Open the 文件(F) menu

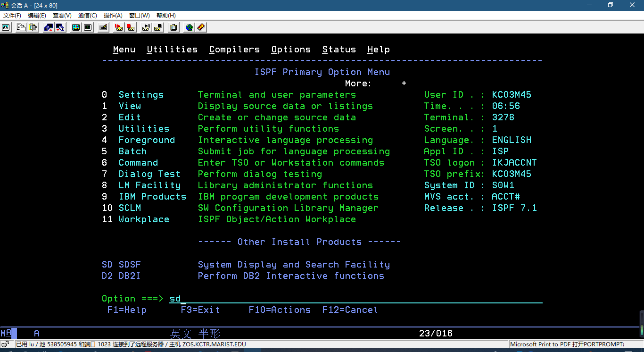click(x=12, y=16)
